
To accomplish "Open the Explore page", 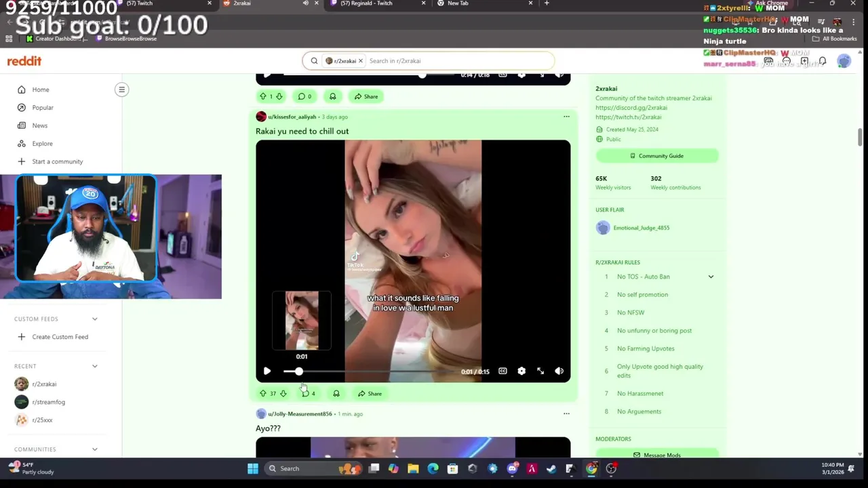I will [42, 144].
